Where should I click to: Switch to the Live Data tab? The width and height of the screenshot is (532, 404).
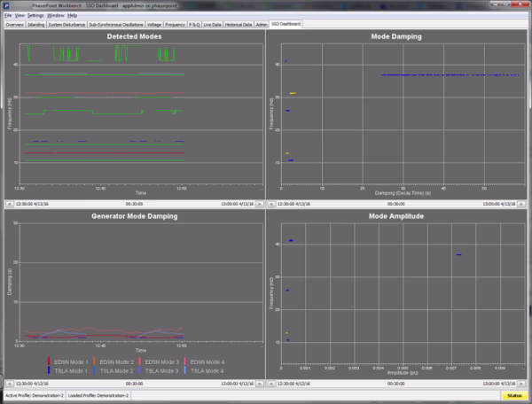point(213,25)
